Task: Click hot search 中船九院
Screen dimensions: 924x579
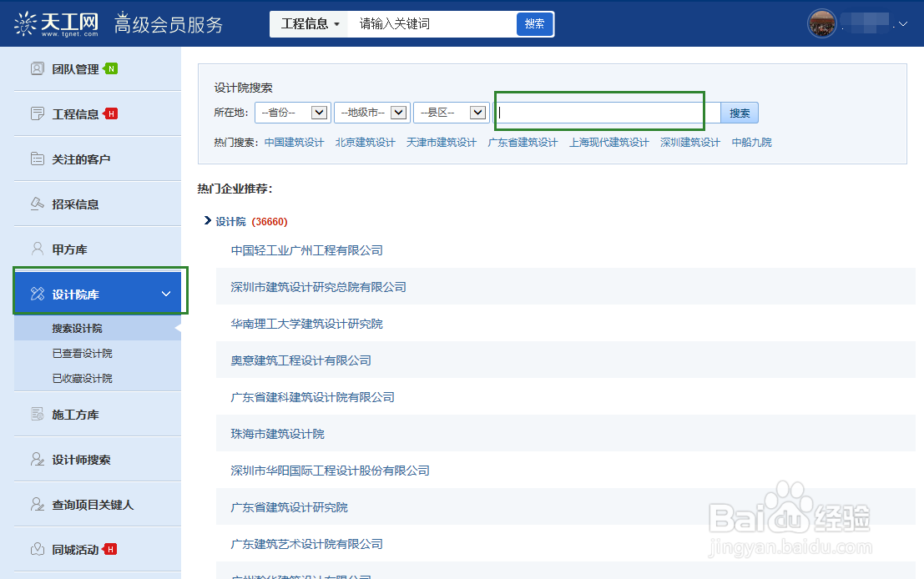Action: 751,143
